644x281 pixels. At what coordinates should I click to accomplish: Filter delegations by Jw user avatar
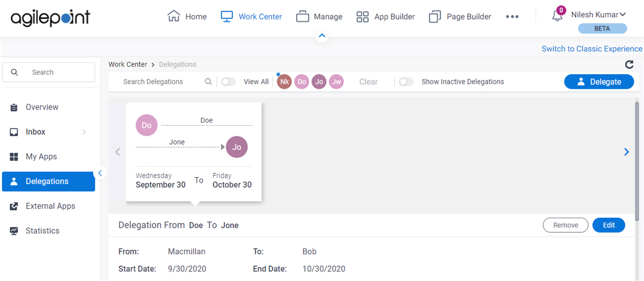[337, 81]
